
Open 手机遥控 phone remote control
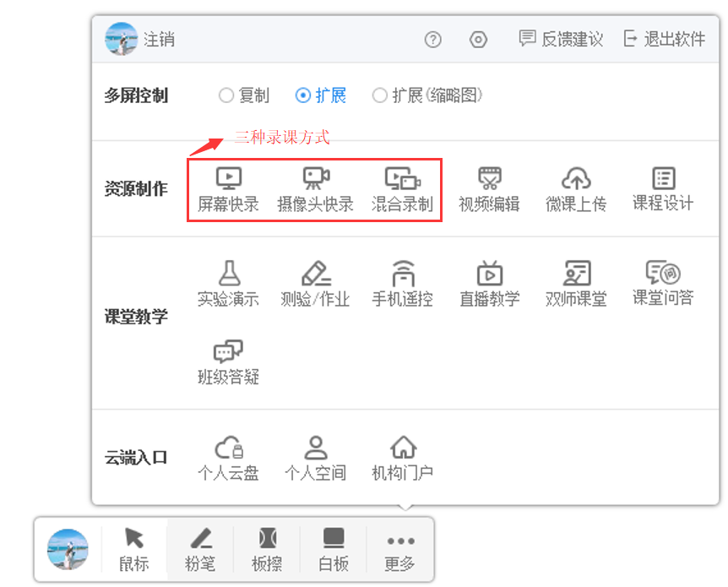(x=402, y=284)
